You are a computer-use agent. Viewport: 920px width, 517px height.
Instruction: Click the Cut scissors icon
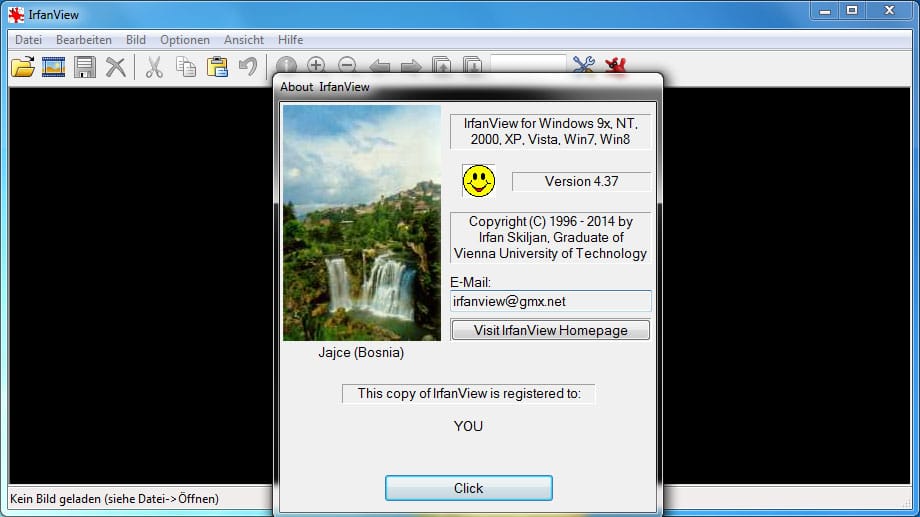154,67
